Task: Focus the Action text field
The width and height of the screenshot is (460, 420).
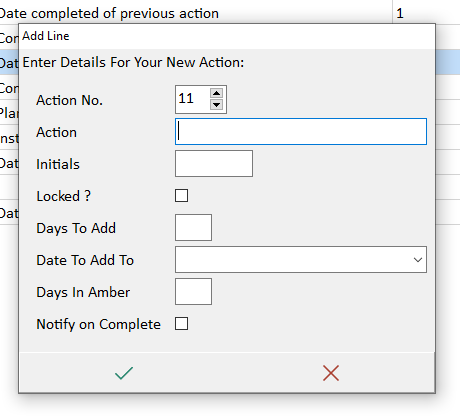Action: (301, 132)
